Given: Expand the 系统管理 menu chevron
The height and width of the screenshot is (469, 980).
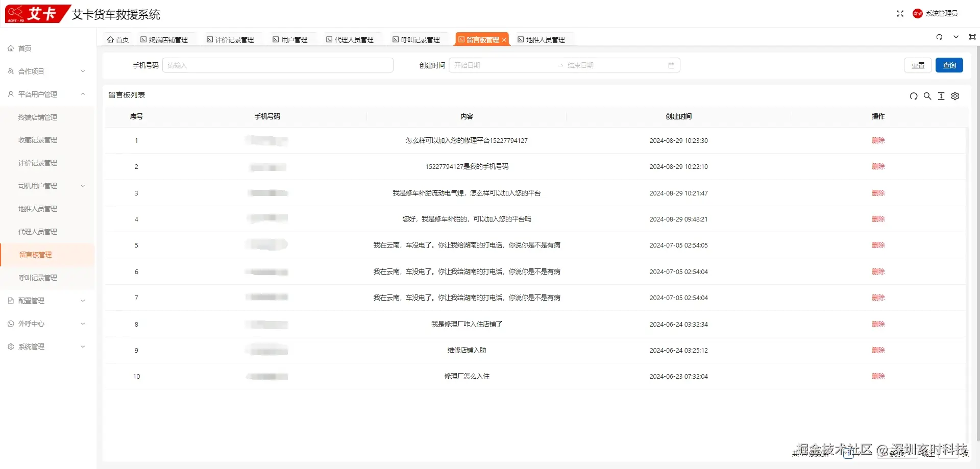Looking at the screenshot, I should pos(83,347).
